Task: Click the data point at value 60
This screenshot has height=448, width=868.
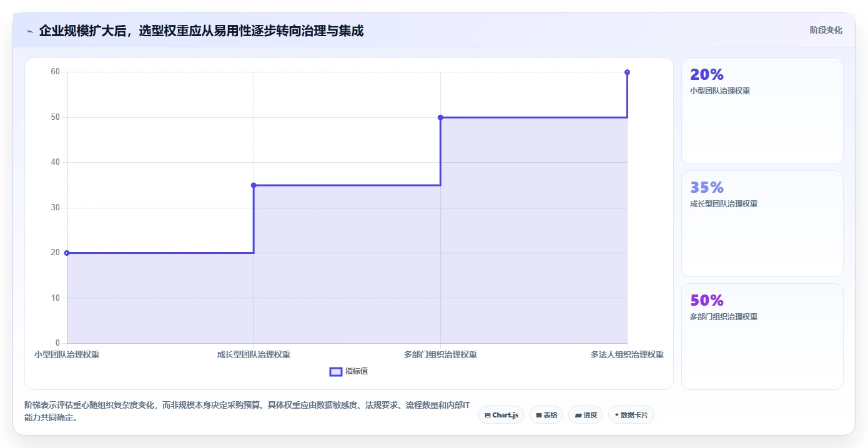Action: (627, 72)
